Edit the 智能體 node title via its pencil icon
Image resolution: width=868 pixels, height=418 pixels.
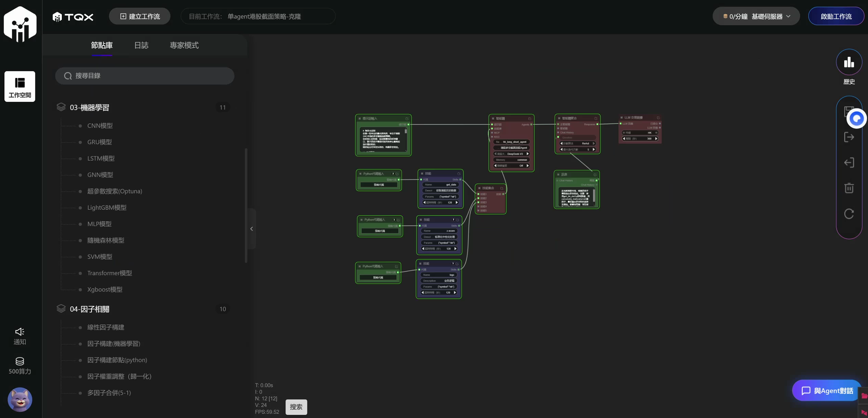(x=530, y=119)
